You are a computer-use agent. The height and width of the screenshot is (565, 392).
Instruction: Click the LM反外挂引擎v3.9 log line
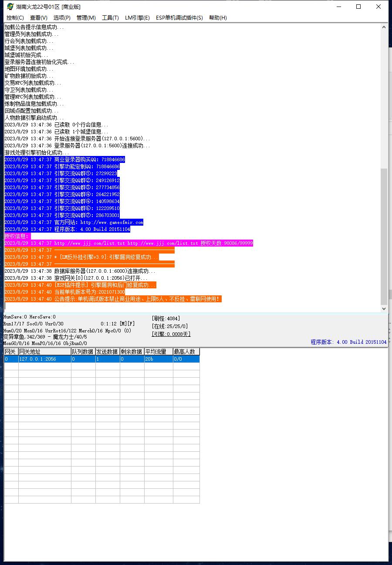coord(82,257)
